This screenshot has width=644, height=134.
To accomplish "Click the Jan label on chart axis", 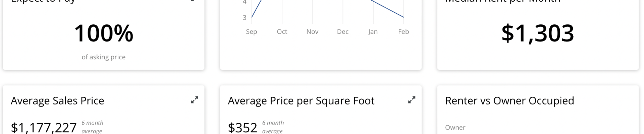I will (373, 31).
